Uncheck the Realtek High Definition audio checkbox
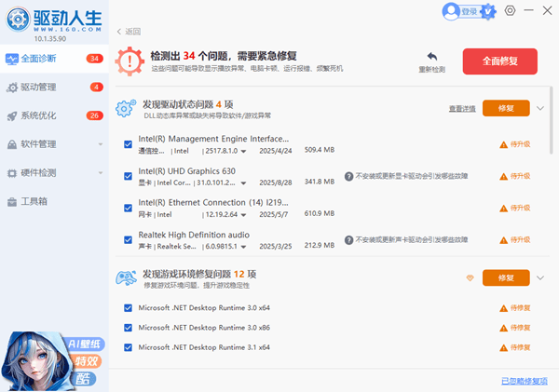 128,239
